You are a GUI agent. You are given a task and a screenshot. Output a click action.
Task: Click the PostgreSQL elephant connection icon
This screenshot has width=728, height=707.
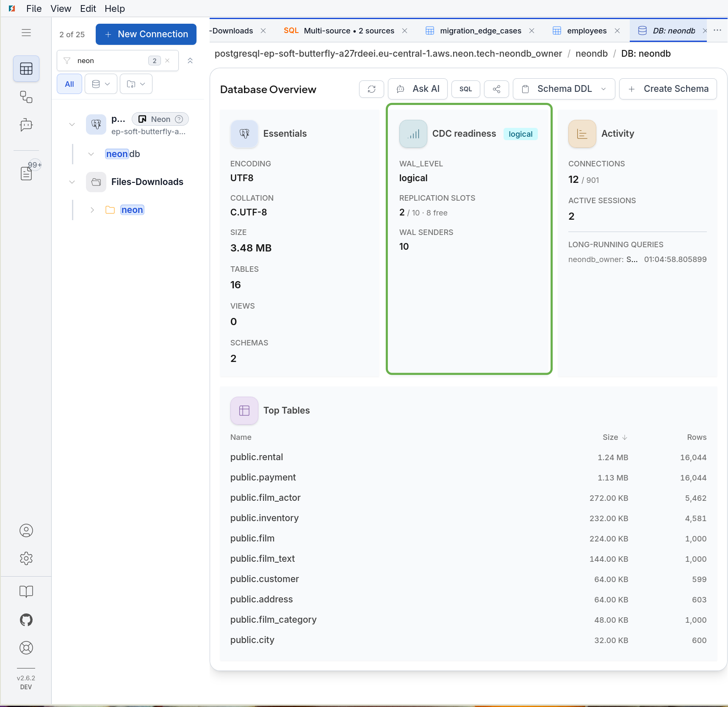(x=96, y=124)
